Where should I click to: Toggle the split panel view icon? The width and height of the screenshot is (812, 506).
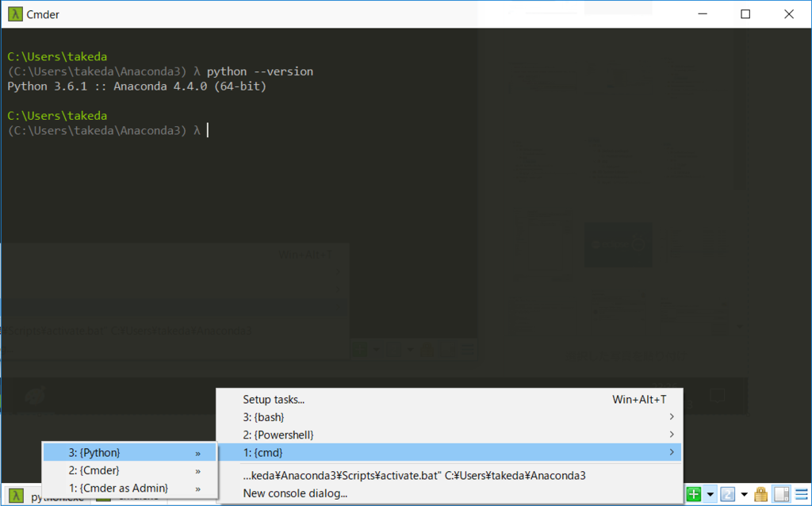781,494
